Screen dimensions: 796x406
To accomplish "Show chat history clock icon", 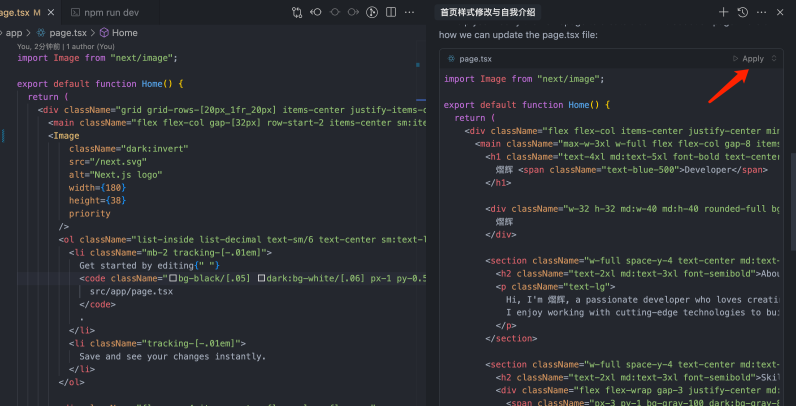I will click(x=743, y=12).
